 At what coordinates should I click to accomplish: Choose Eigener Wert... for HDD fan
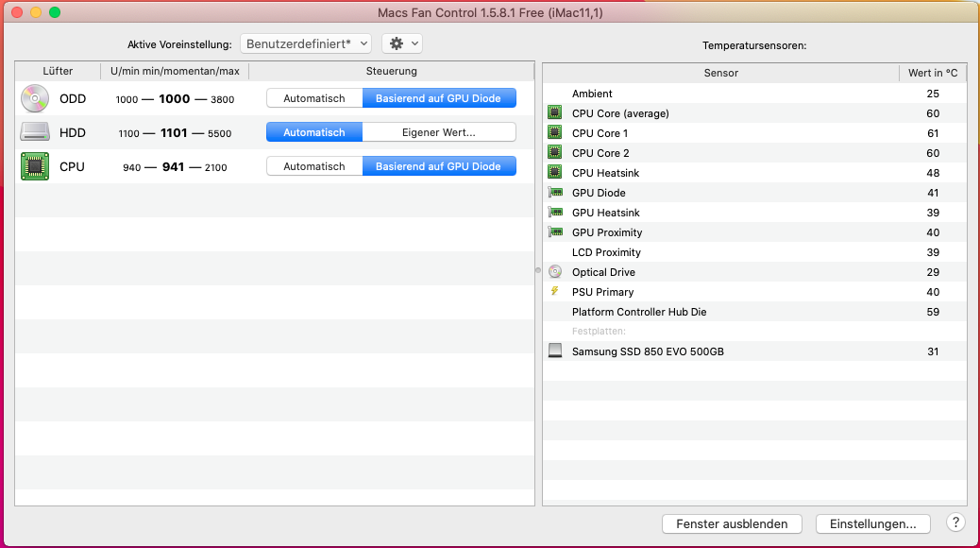[439, 132]
